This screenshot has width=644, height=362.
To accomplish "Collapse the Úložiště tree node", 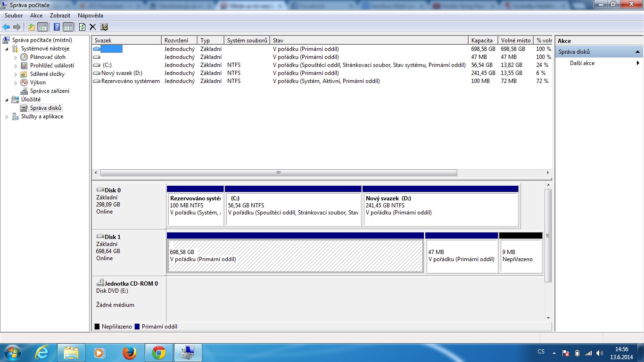I will click(7, 99).
